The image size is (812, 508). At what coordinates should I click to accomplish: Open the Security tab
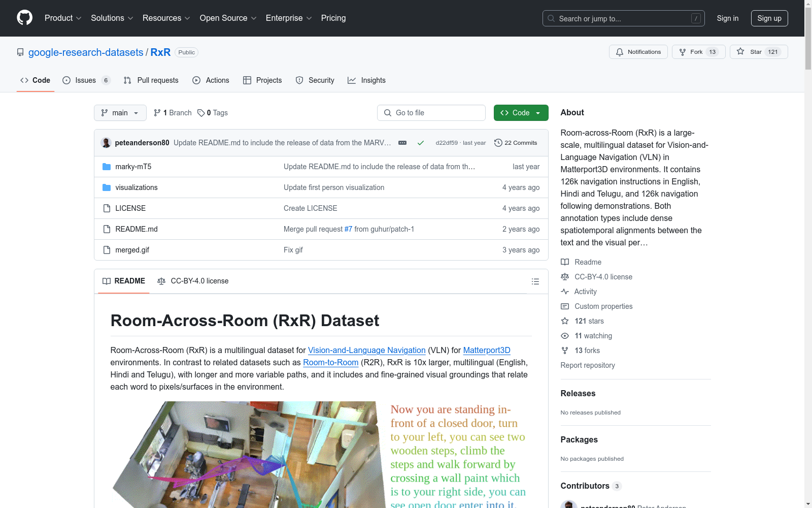click(315, 80)
